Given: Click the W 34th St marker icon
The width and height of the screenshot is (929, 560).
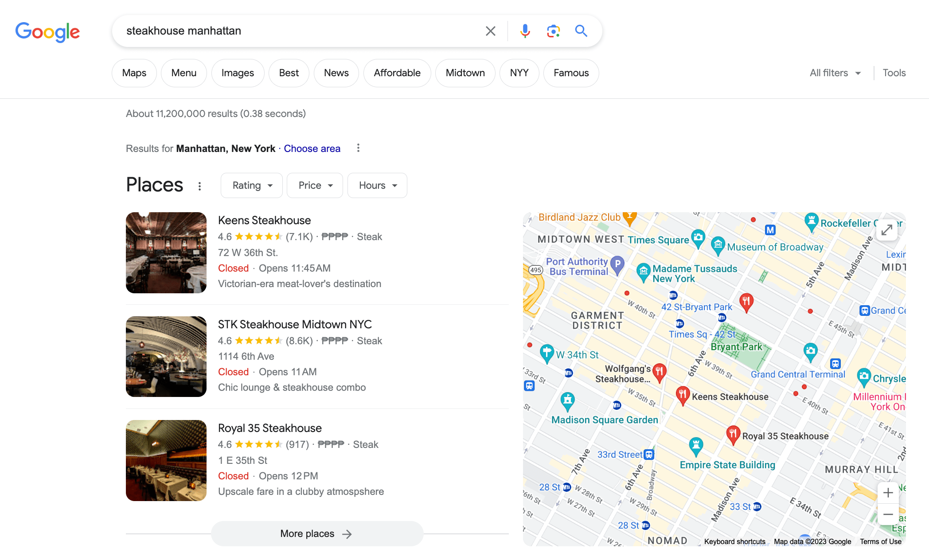Looking at the screenshot, I should click(547, 354).
